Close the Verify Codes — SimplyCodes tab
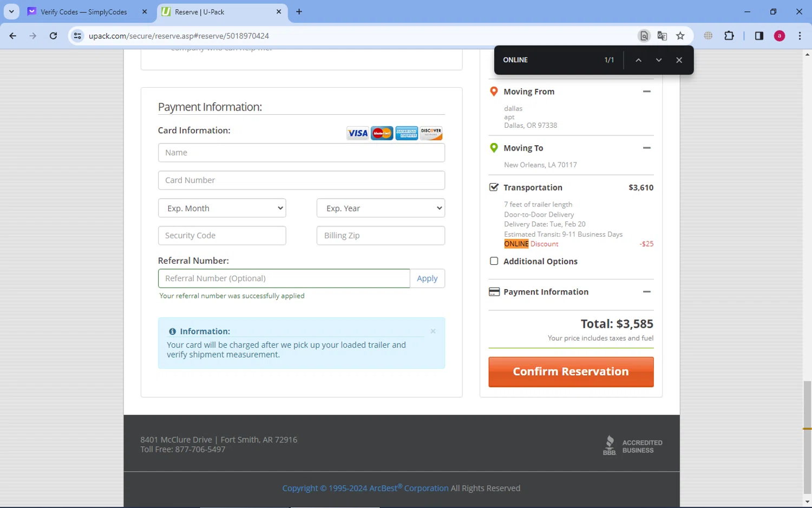 pos(145,11)
